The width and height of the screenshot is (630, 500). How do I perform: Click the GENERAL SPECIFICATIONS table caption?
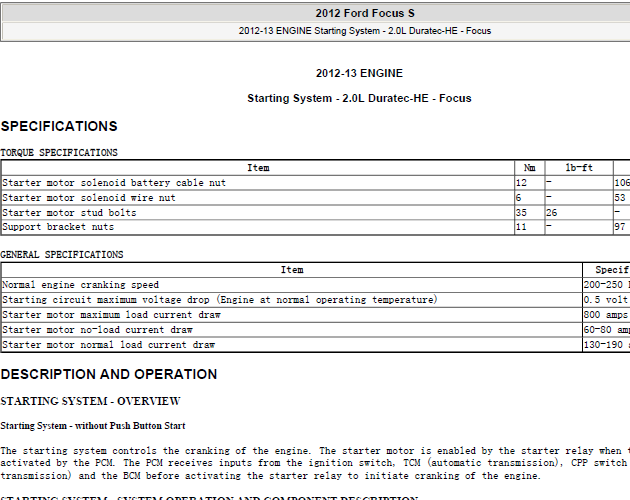click(x=62, y=255)
